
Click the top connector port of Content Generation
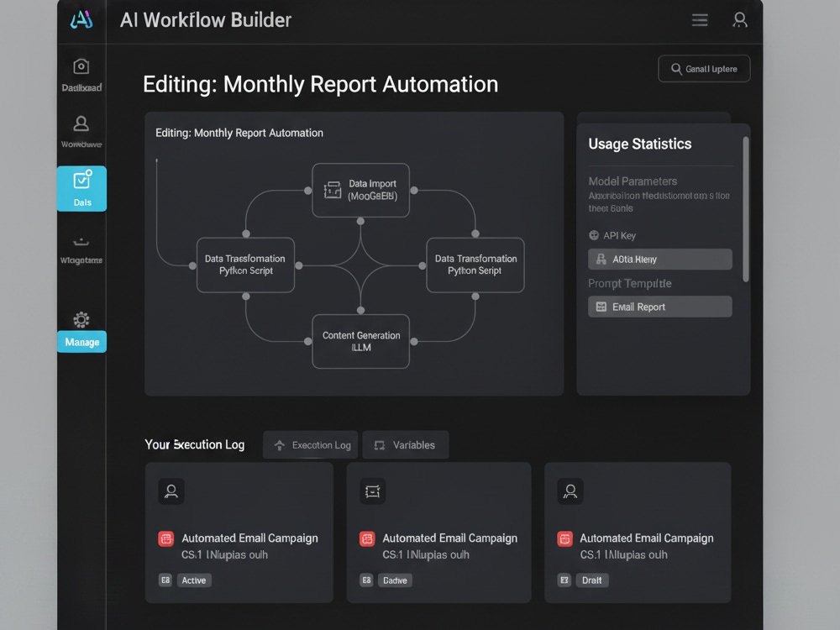(360, 310)
